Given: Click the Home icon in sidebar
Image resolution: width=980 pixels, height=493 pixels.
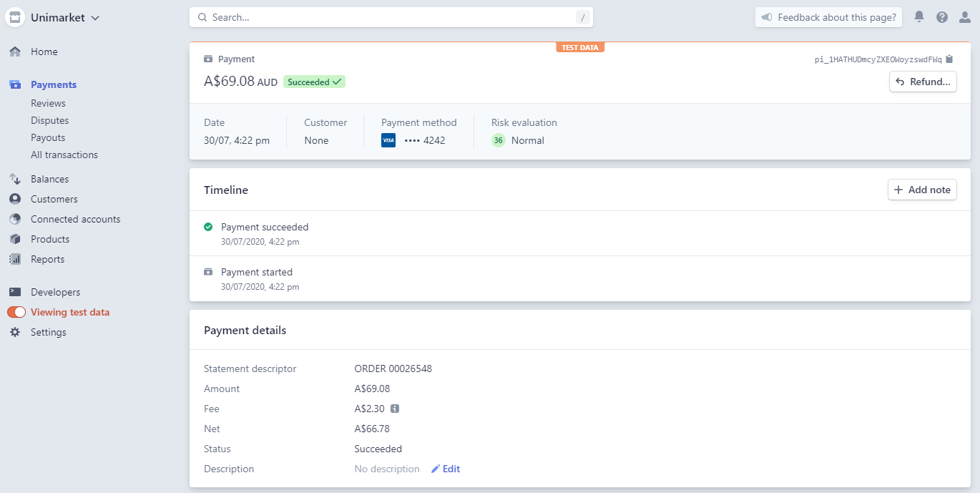Looking at the screenshot, I should (x=15, y=52).
